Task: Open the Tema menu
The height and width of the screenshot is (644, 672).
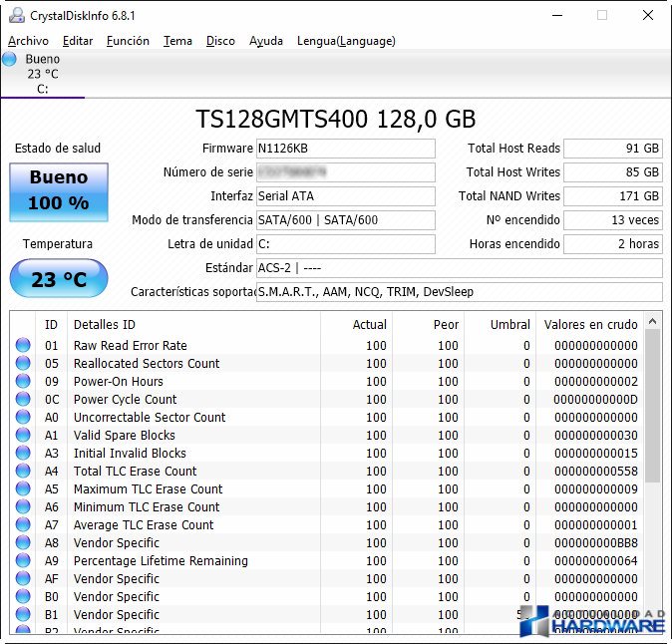Action: (x=177, y=41)
